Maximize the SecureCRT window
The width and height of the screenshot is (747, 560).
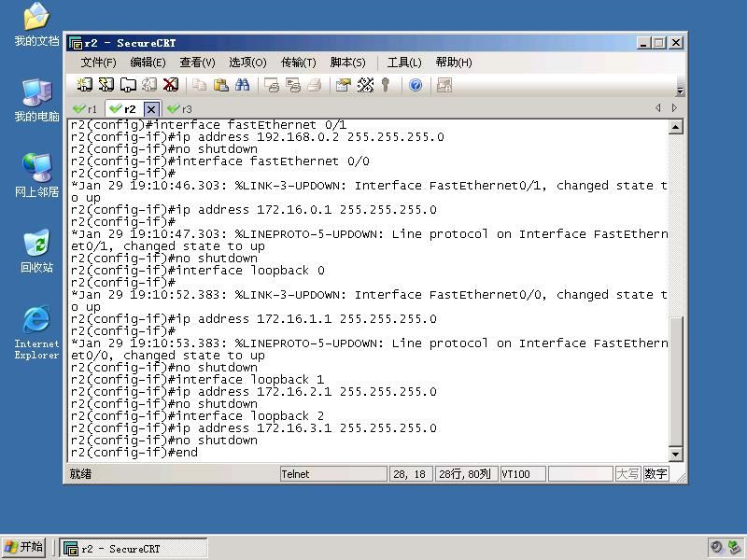coord(659,43)
